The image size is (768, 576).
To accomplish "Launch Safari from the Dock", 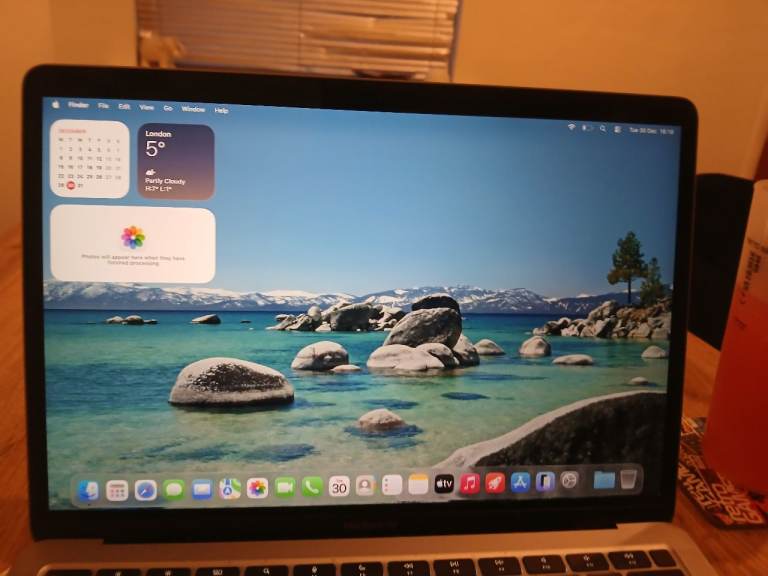I will (x=146, y=490).
